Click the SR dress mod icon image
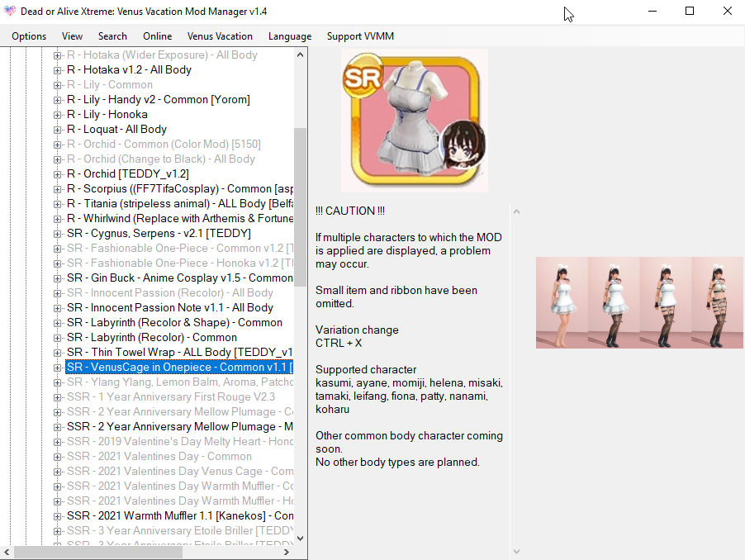 tap(415, 120)
